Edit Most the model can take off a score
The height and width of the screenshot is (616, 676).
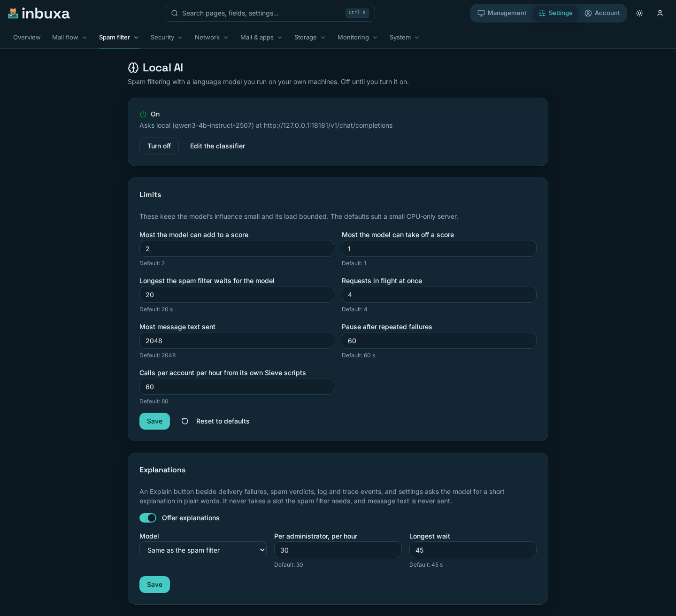(439, 248)
